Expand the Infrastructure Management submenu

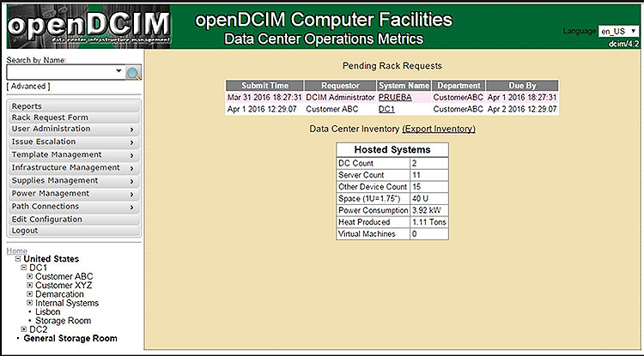click(74, 168)
